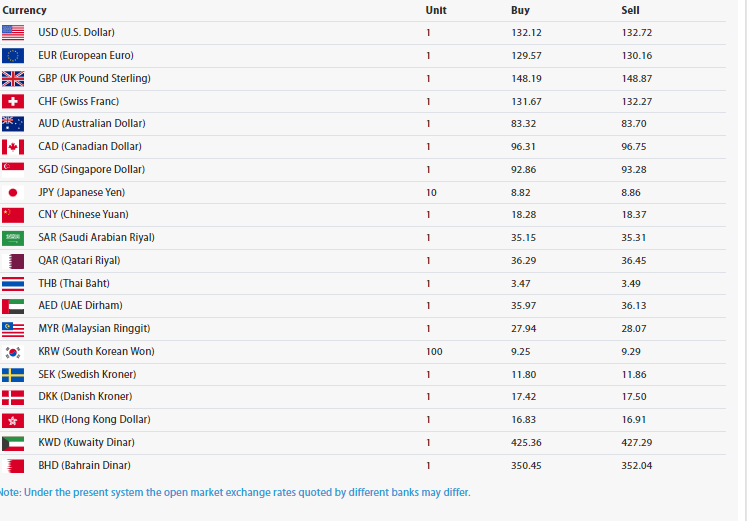747x521 pixels.
Task: Click the Saudi Arabian flag icon
Action: (13, 238)
